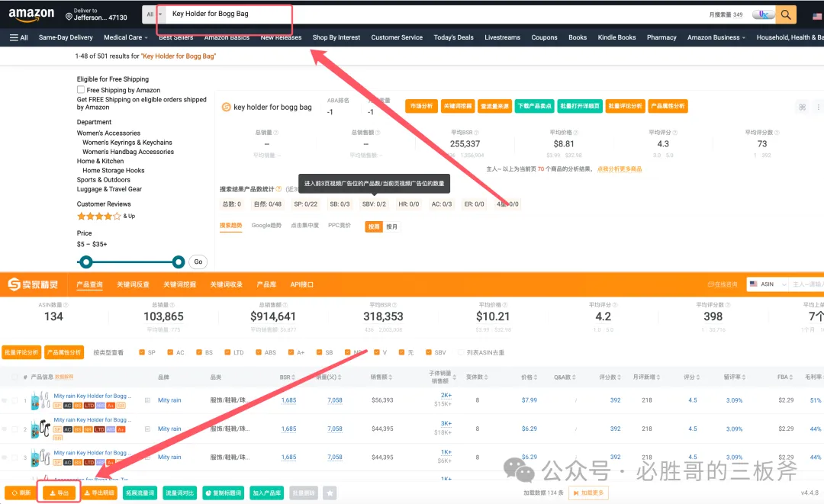Image resolution: width=824 pixels, height=504 pixels.
Task: Switch to the 关键词挖掘 tab
Action: point(180,284)
